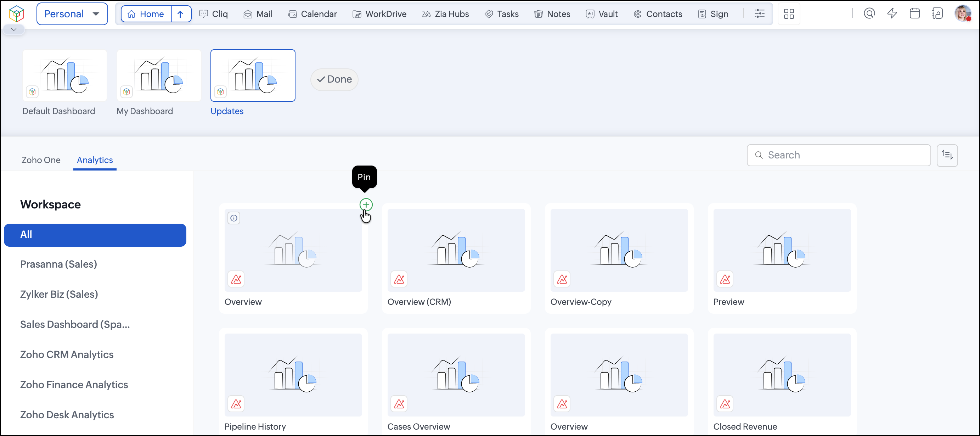This screenshot has height=436, width=980.
Task: Switch to the Zoho One tab
Action: click(41, 160)
